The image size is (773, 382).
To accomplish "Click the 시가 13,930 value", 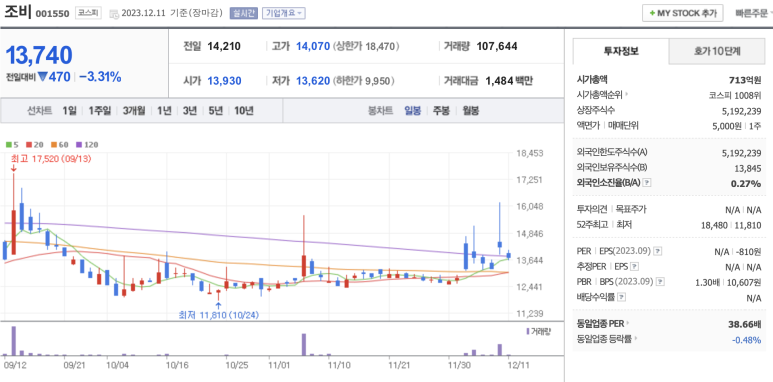I will coord(224,81).
